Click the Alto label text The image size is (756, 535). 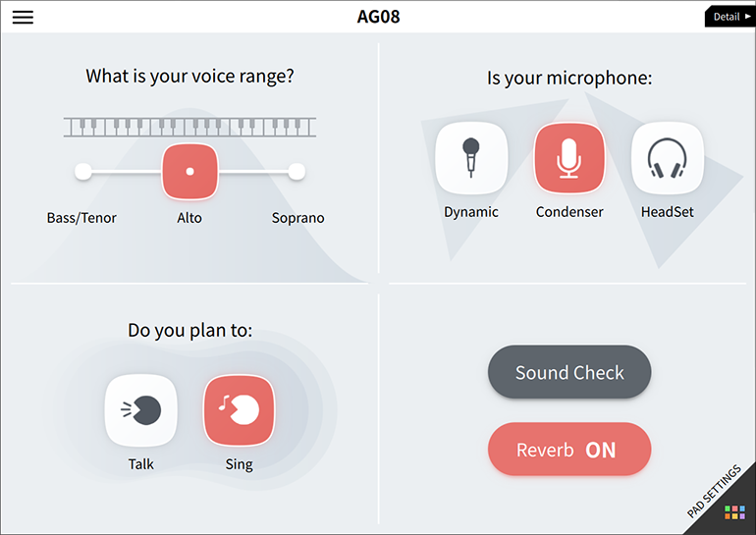point(189,218)
